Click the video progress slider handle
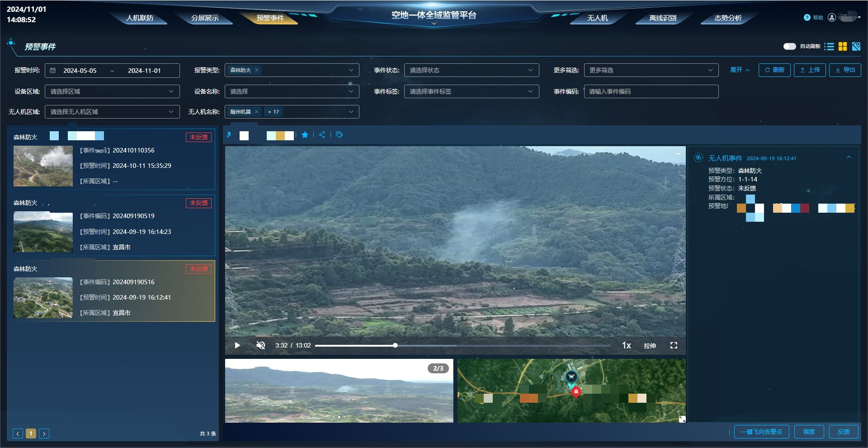Viewport: 868px width, 448px height. 395,345
